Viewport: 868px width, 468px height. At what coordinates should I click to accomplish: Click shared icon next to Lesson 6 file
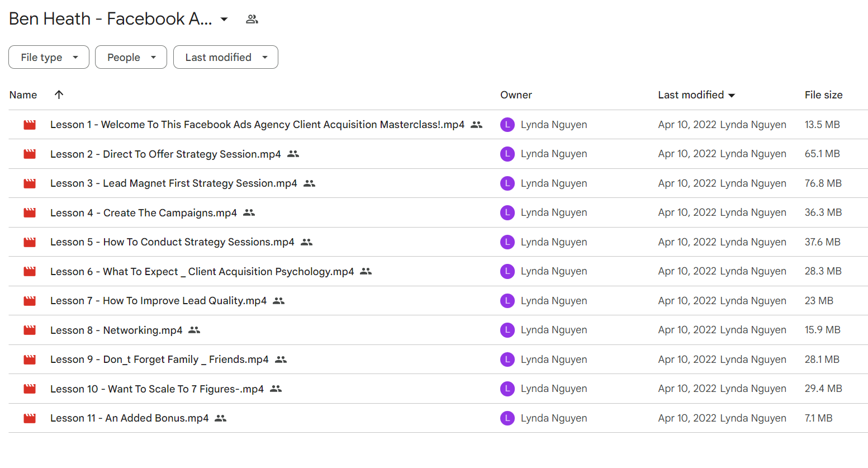coord(366,271)
